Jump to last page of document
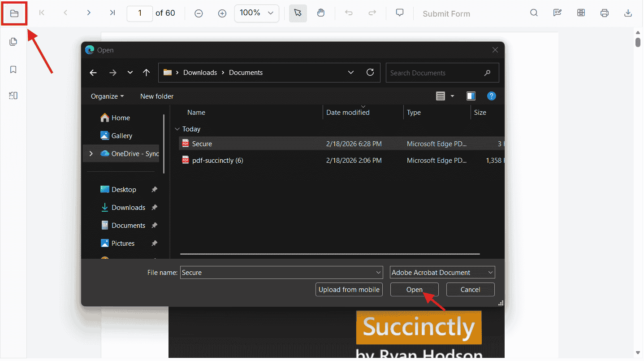 (112, 13)
